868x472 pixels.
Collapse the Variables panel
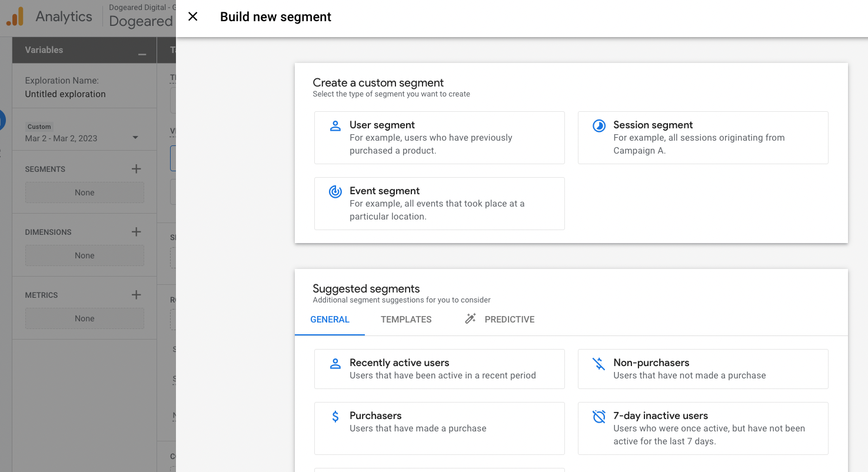[x=142, y=54]
